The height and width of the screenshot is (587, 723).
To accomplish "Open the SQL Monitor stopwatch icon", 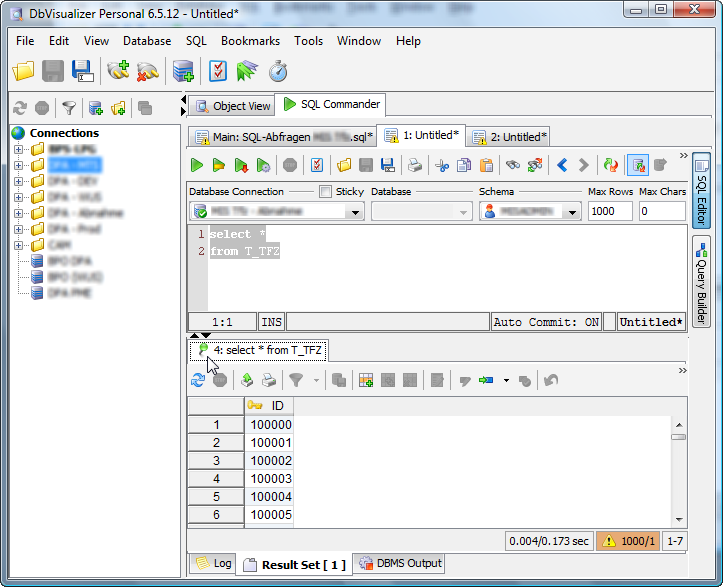I will (x=278, y=71).
